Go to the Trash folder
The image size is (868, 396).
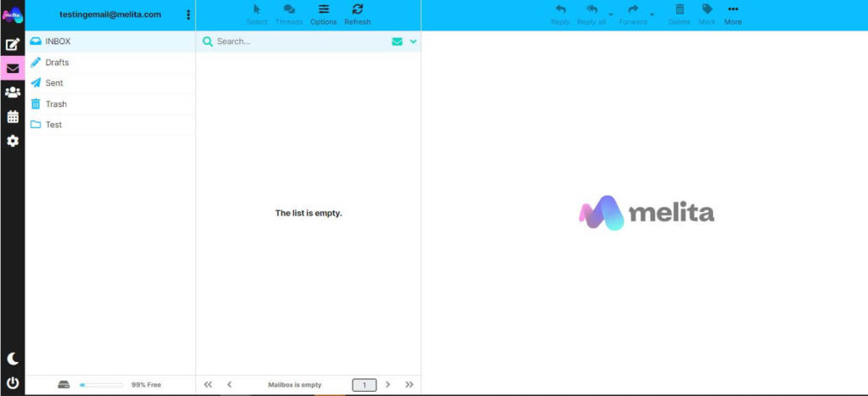click(x=56, y=104)
